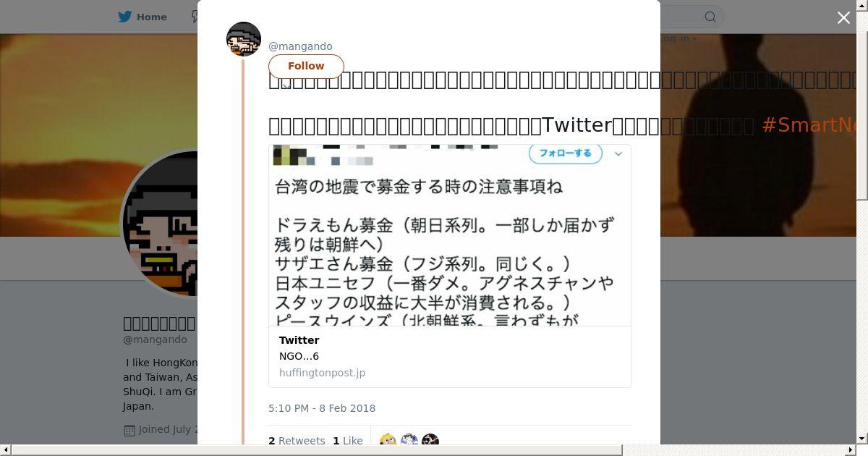
Task: Click the second liker avatar icon
Action: (x=409, y=440)
